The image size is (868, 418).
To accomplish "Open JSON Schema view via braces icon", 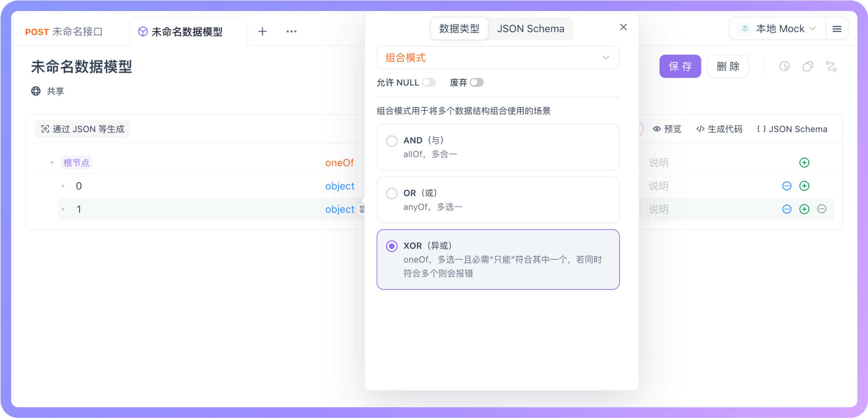I will tap(791, 129).
